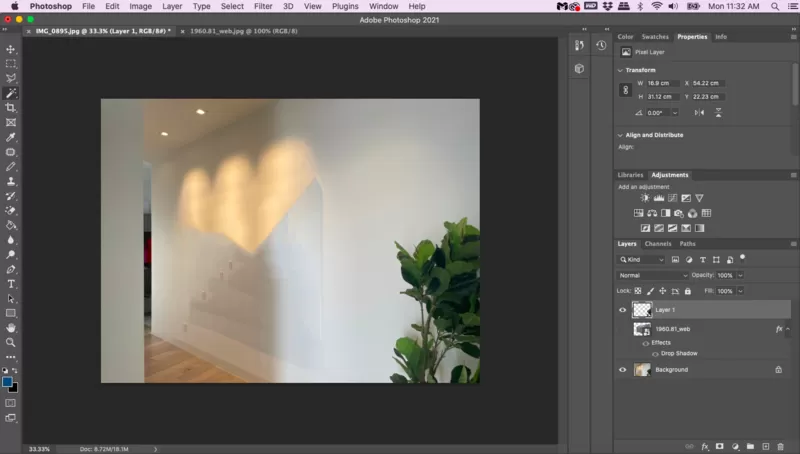800x454 pixels.
Task: Select the Magic Wand tool
Action: (x=11, y=93)
